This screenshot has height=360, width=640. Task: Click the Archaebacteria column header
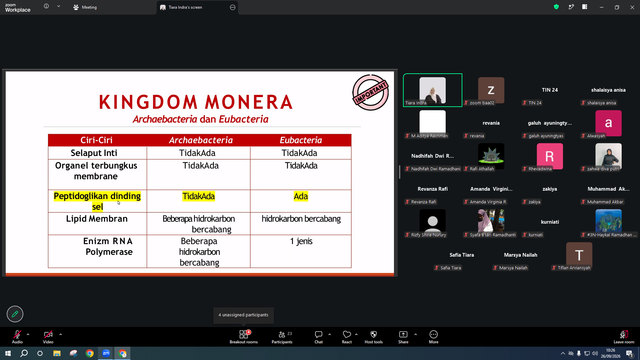point(201,140)
